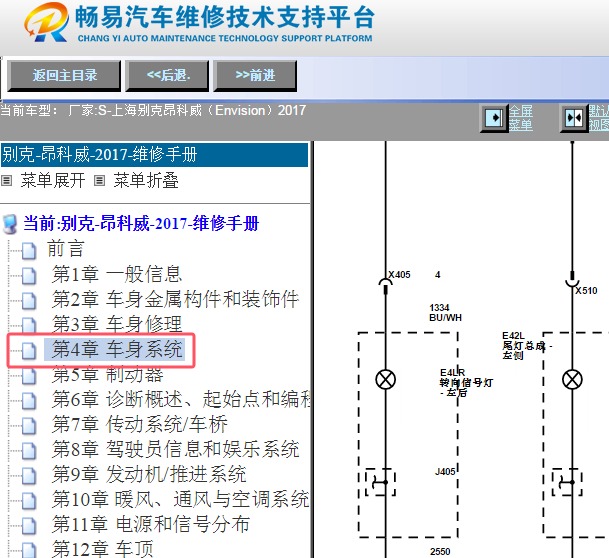This screenshot has width=609, height=558.
Task: Open 第8章 驾驶员信息和娱乐系统
Action: (176, 449)
